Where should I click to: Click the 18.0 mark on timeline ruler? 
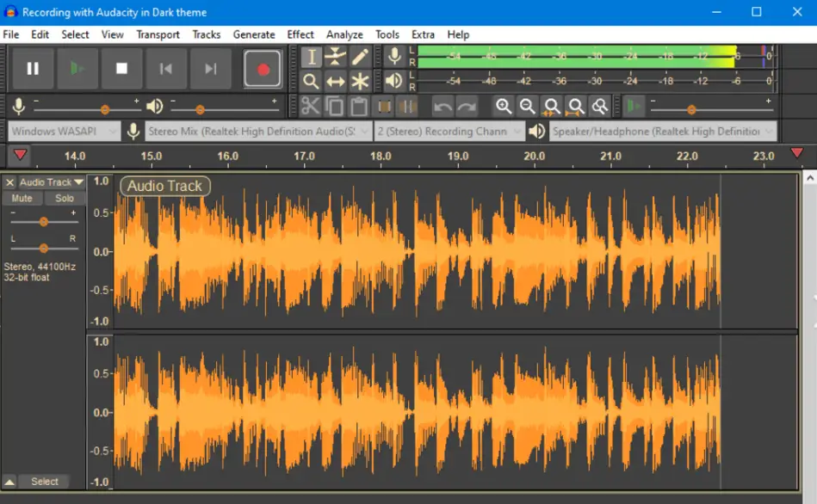(x=381, y=157)
